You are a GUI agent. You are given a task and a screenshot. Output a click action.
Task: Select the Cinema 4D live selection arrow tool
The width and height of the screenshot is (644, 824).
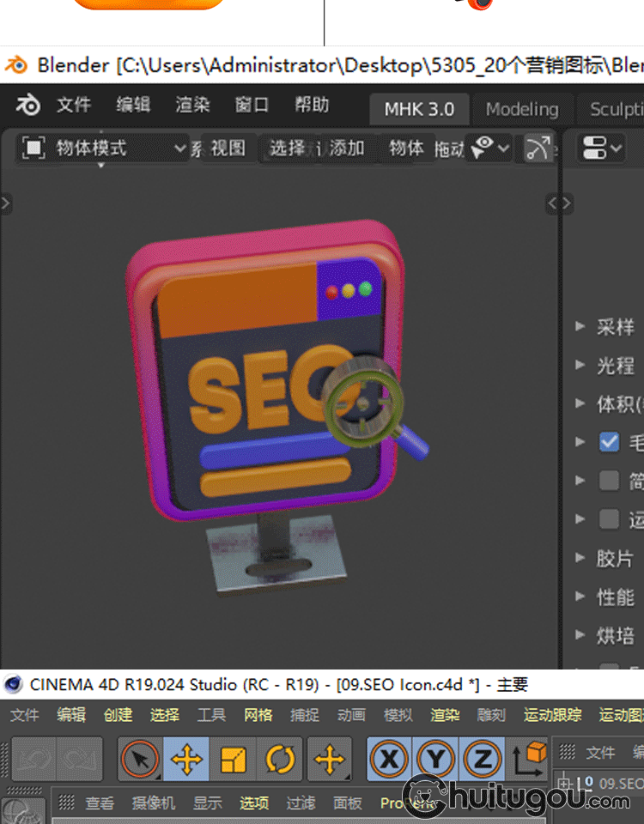(x=140, y=759)
